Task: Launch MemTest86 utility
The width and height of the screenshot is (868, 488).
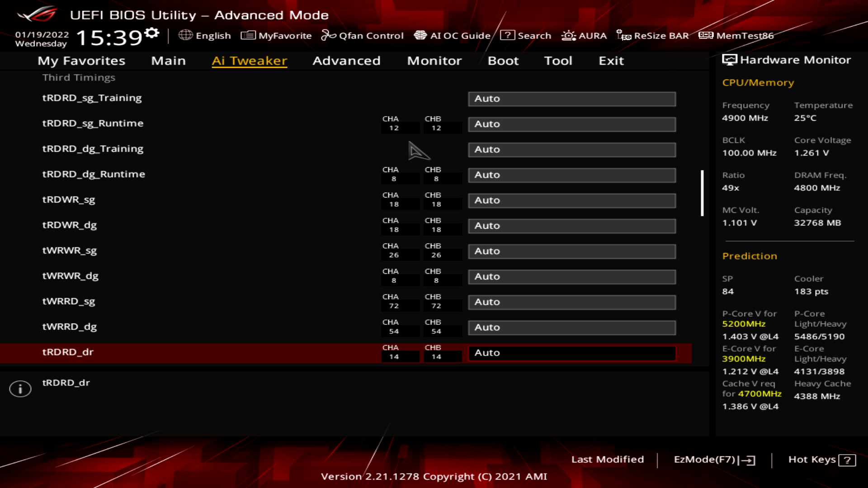Action: pos(738,36)
